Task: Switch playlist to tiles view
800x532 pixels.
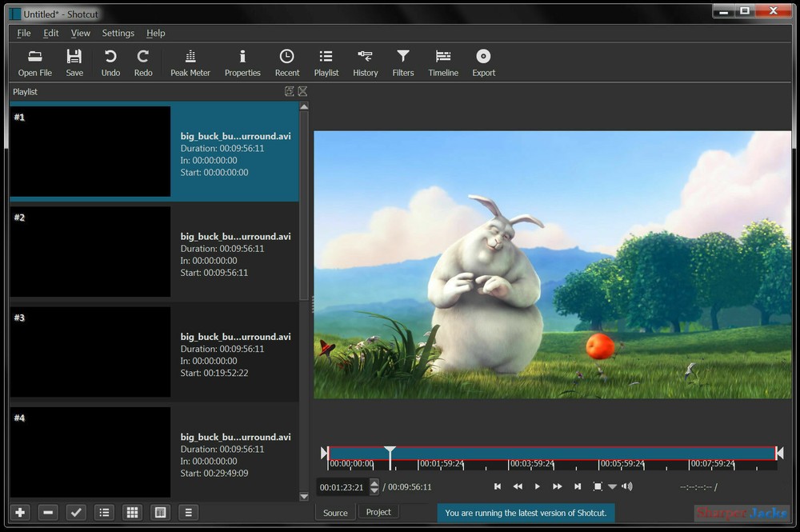Action: (x=132, y=512)
